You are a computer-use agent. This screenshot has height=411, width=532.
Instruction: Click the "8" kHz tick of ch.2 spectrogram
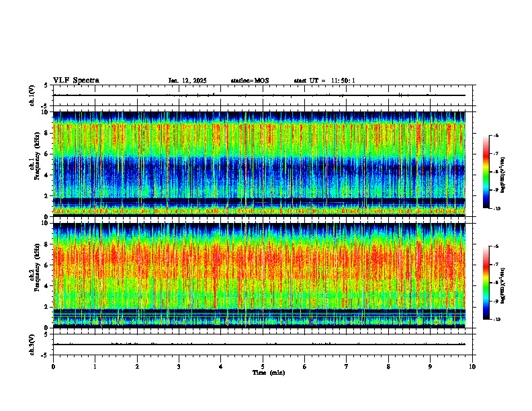click(x=47, y=244)
